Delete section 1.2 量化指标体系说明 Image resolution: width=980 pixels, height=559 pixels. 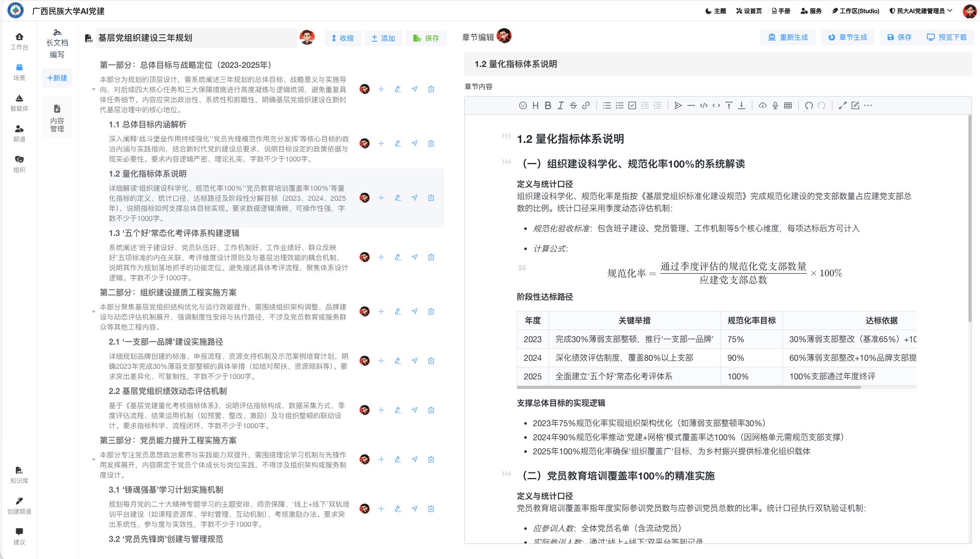tap(431, 198)
